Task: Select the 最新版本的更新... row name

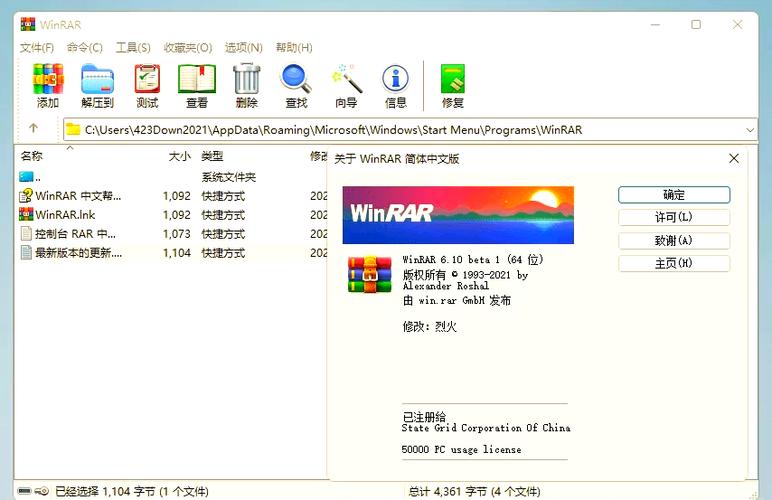Action: (x=78, y=252)
